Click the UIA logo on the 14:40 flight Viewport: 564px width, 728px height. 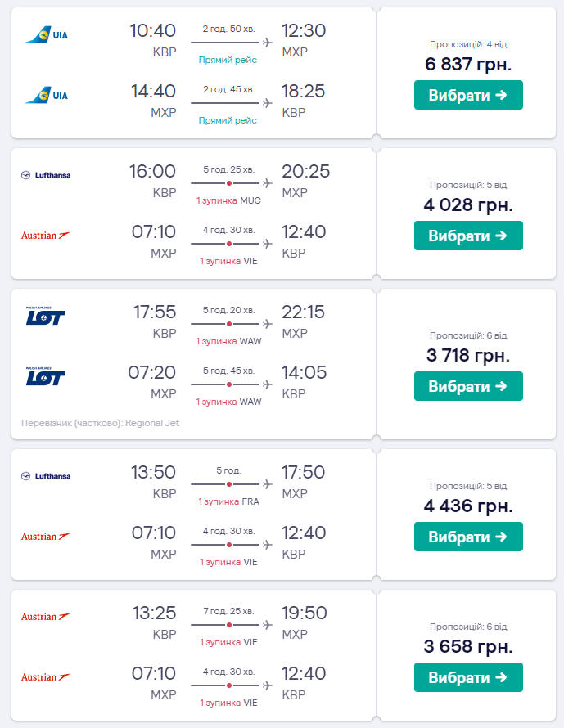pyautogui.click(x=46, y=96)
